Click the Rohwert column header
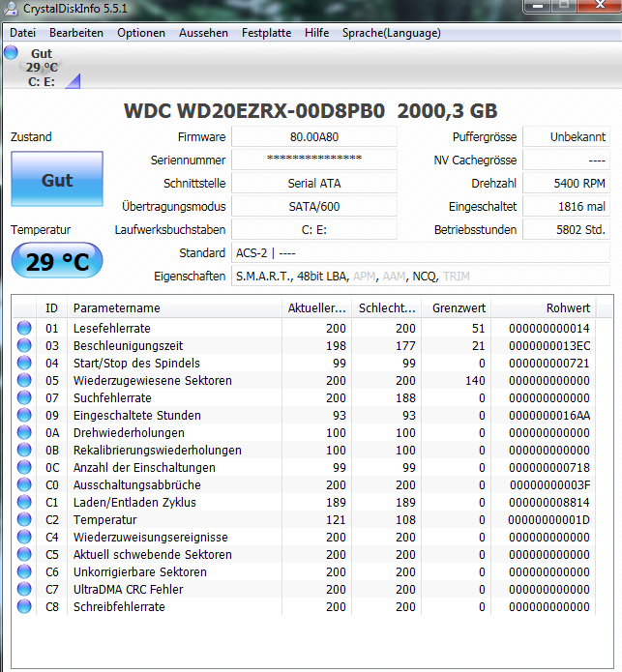Viewport: 622px width, 672px height. tap(544, 307)
